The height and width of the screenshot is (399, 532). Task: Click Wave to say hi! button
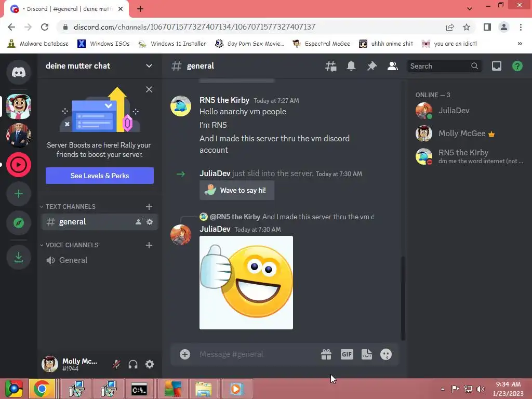[x=237, y=190]
